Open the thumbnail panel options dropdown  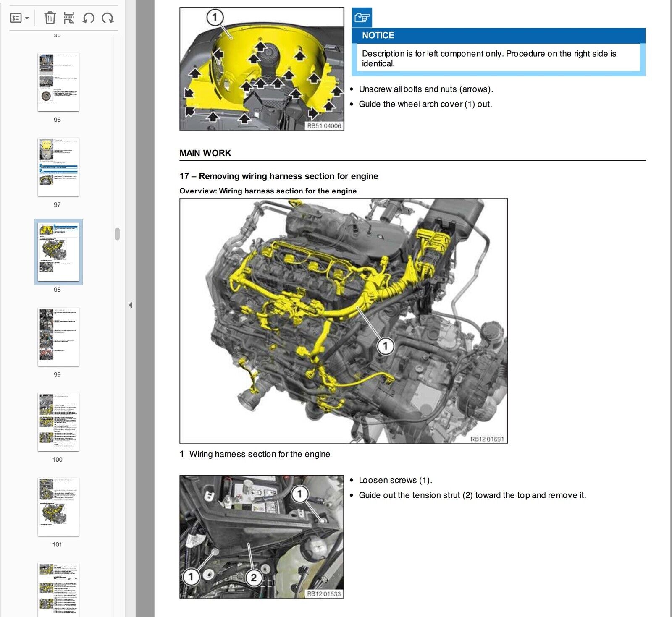coord(19,18)
